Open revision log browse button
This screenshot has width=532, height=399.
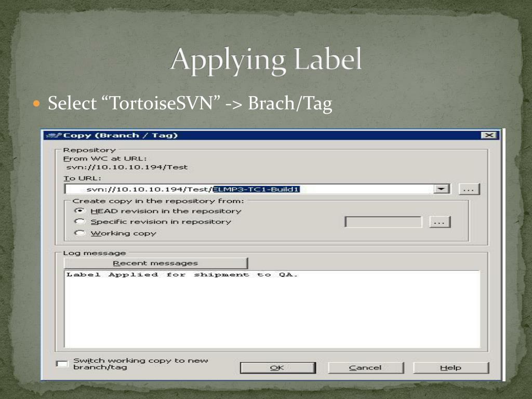(x=440, y=222)
